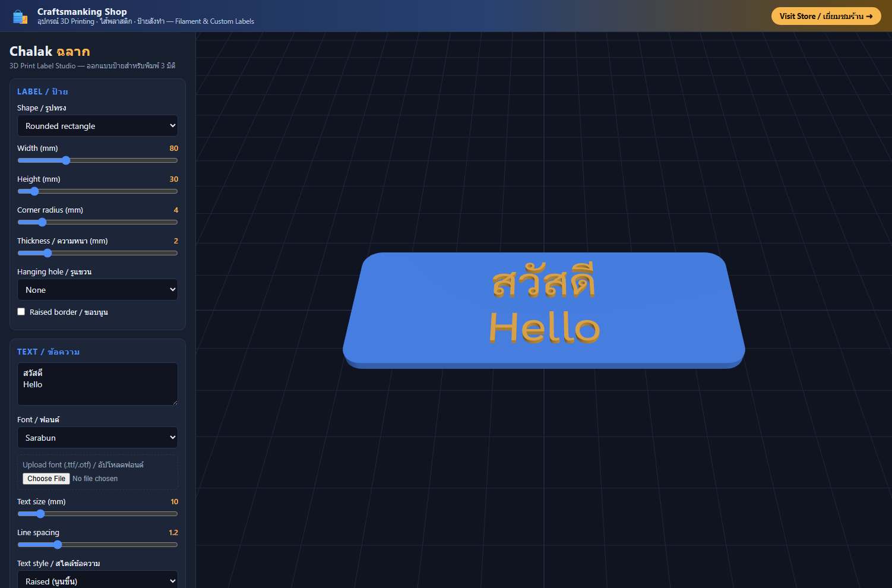Viewport: 892px width, 588px height.
Task: Adjust the Height (mm) slider
Action: [97, 191]
